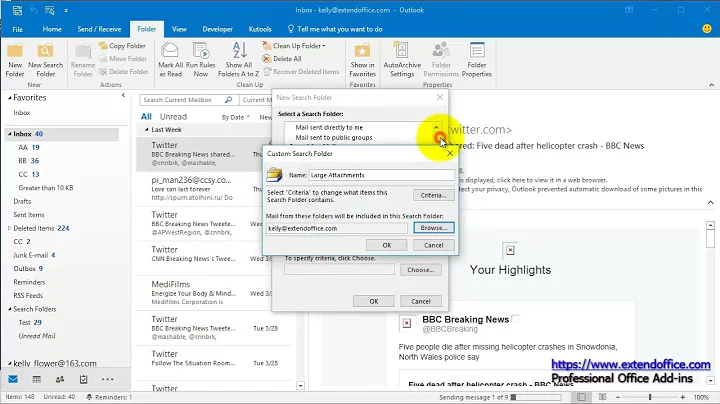Image resolution: width=720 pixels, height=404 pixels.
Task: Click the Criteria... button
Action: (x=433, y=195)
